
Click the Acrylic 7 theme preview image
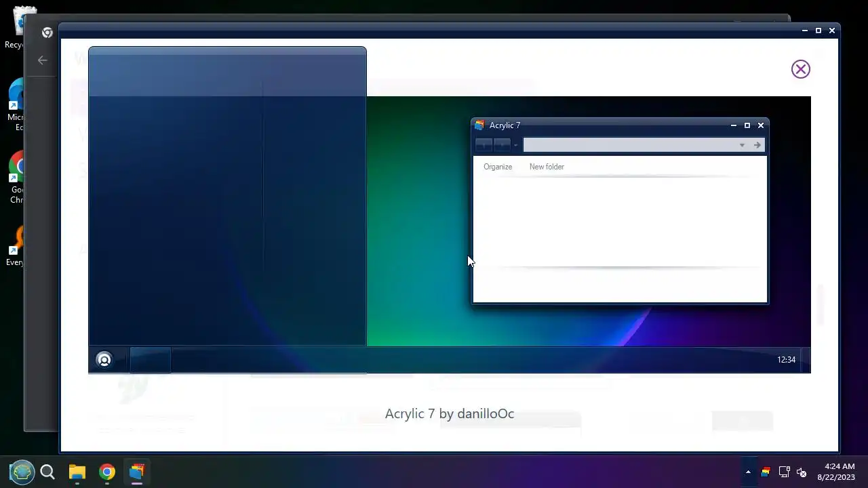[x=450, y=210]
